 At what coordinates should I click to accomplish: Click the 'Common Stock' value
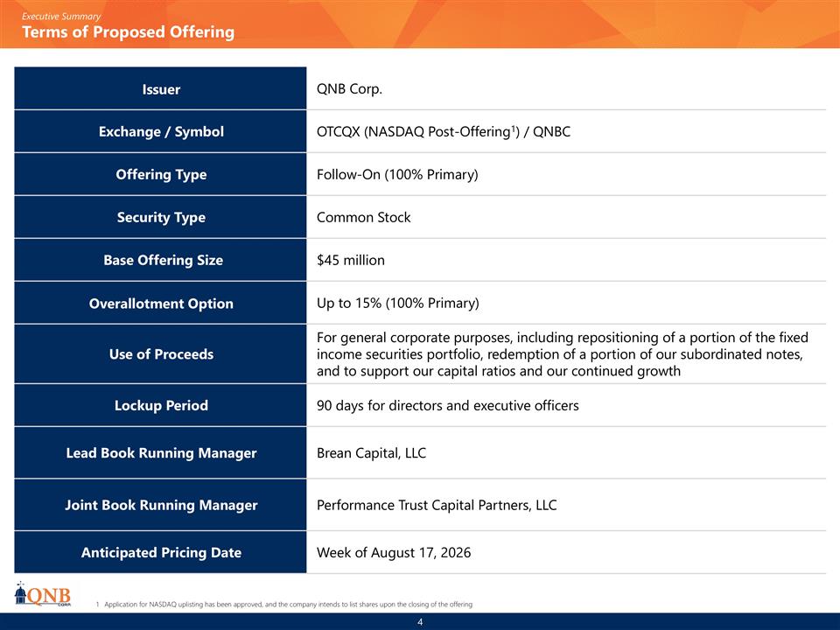pyautogui.click(x=364, y=218)
